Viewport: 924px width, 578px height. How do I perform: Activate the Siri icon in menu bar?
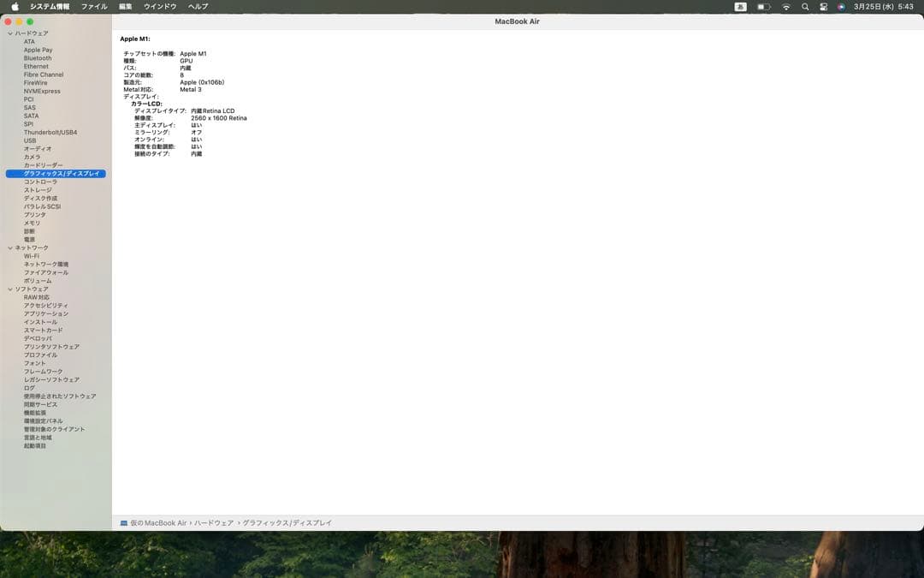point(841,7)
